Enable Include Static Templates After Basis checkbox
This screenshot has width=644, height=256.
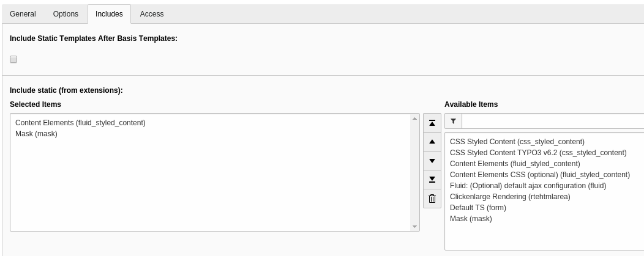click(13, 59)
